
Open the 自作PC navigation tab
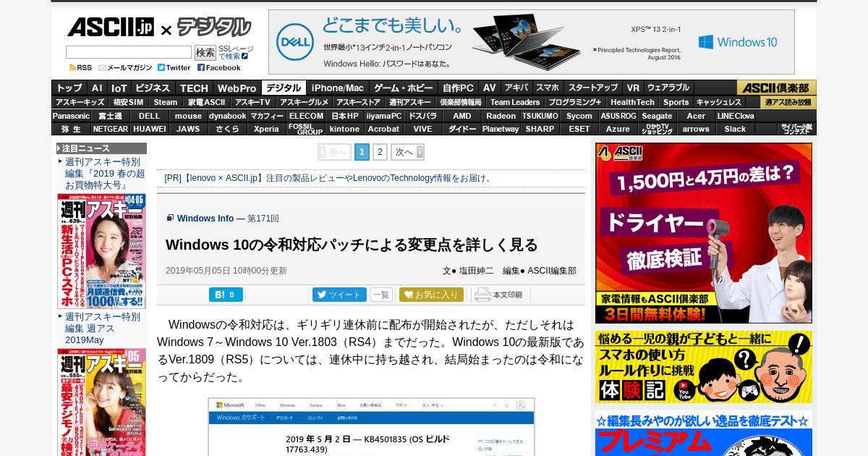[x=459, y=88]
